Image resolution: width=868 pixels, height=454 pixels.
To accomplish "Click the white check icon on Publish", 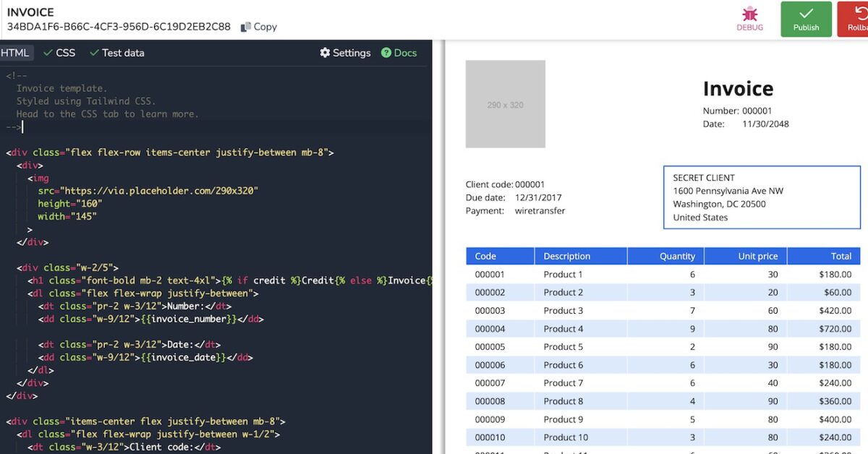I will 805,13.
